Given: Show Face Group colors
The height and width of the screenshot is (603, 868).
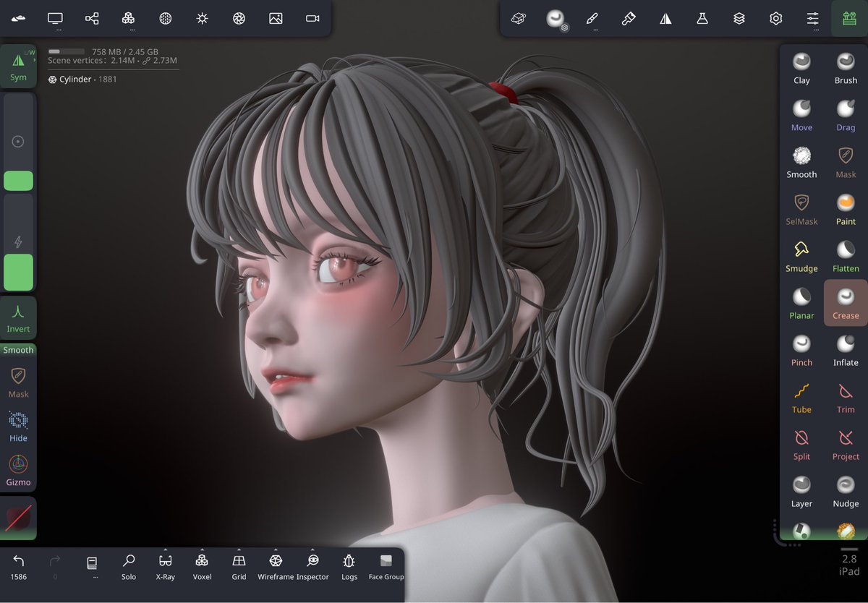Looking at the screenshot, I should [x=386, y=566].
